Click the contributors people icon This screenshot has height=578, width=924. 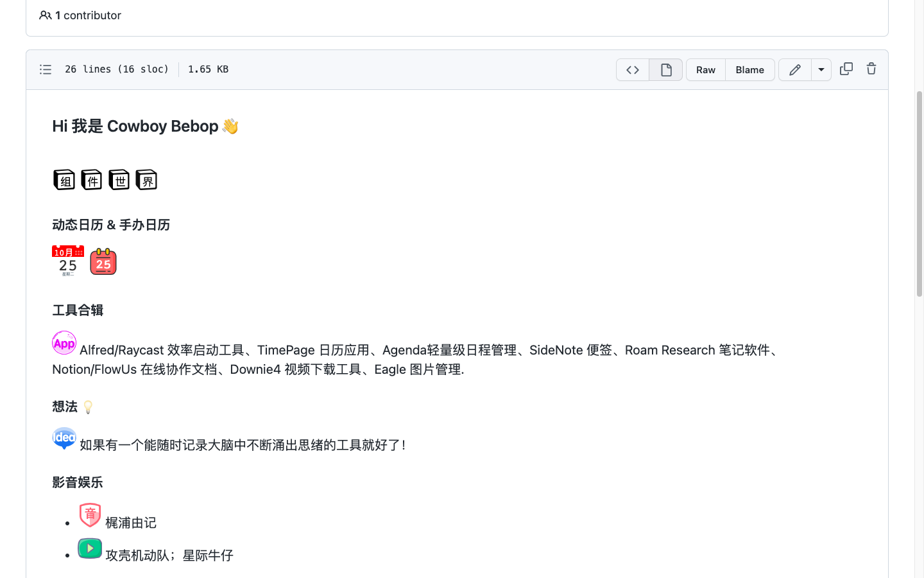click(x=44, y=14)
